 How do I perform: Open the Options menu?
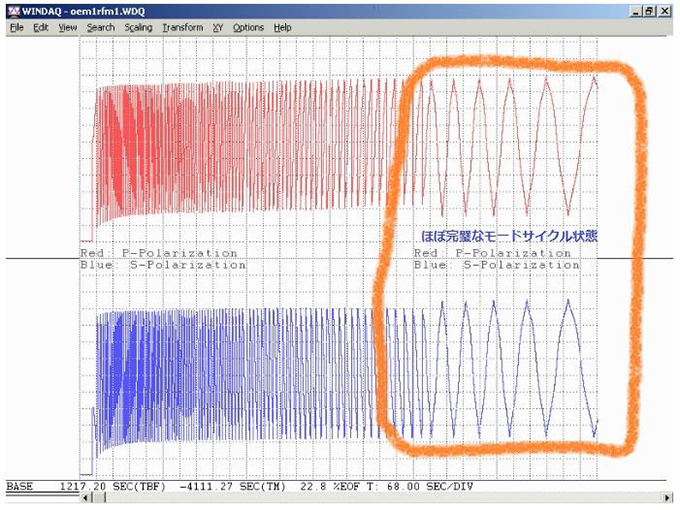[x=248, y=27]
